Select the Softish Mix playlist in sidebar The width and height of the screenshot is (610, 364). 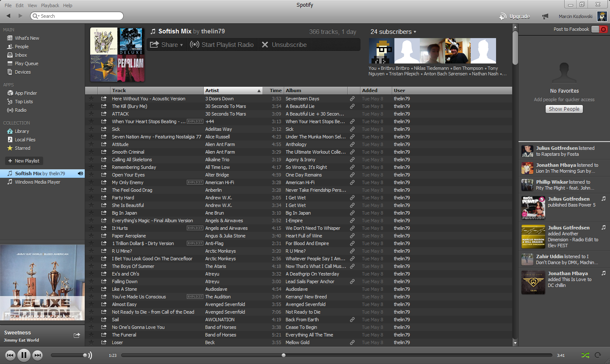click(42, 174)
